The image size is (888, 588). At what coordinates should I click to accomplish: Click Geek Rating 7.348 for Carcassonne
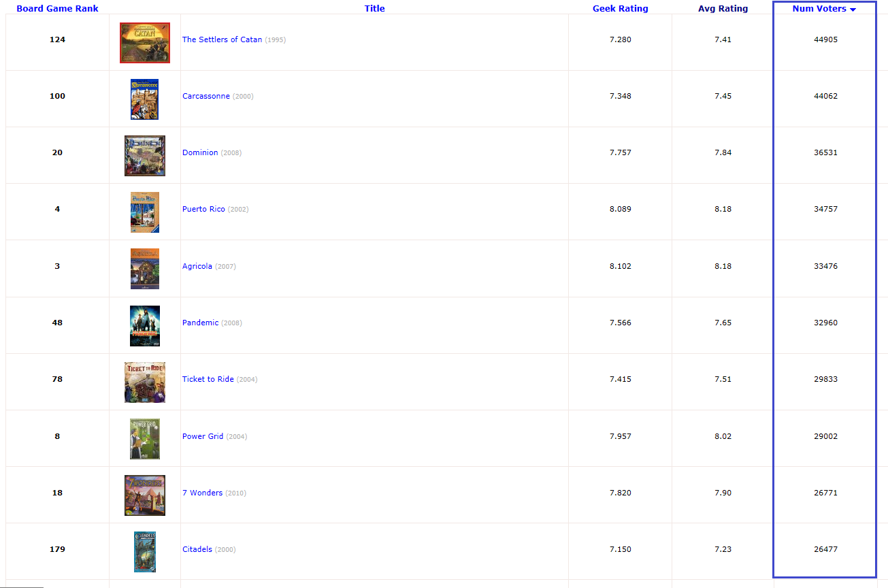tap(621, 96)
